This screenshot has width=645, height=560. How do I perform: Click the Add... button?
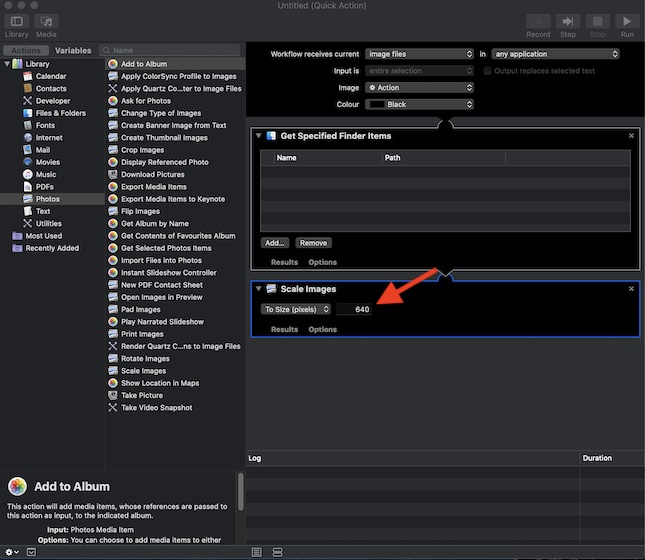tap(275, 243)
